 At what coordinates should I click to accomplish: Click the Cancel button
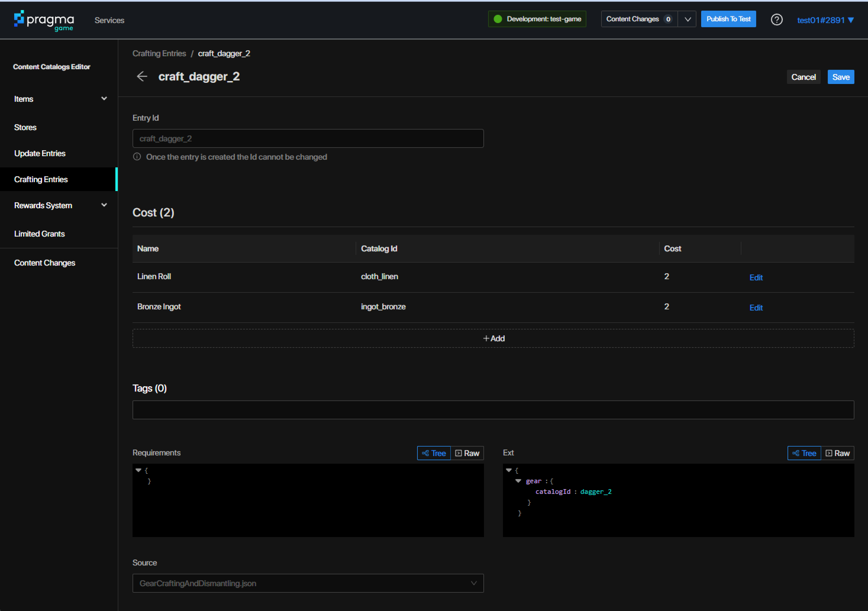[x=803, y=77]
